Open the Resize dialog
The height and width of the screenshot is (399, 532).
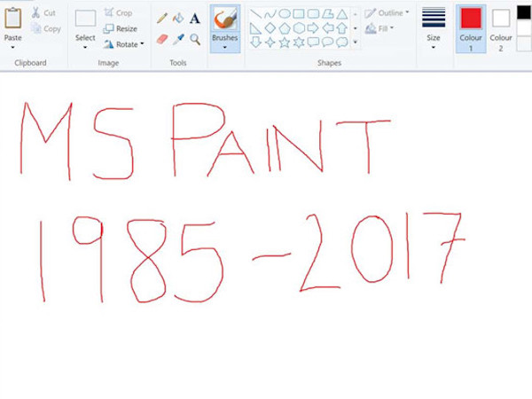point(120,29)
